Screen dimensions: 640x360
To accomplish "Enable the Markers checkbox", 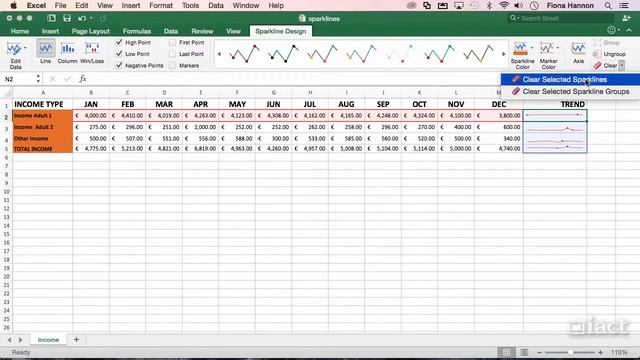I will tap(173, 65).
